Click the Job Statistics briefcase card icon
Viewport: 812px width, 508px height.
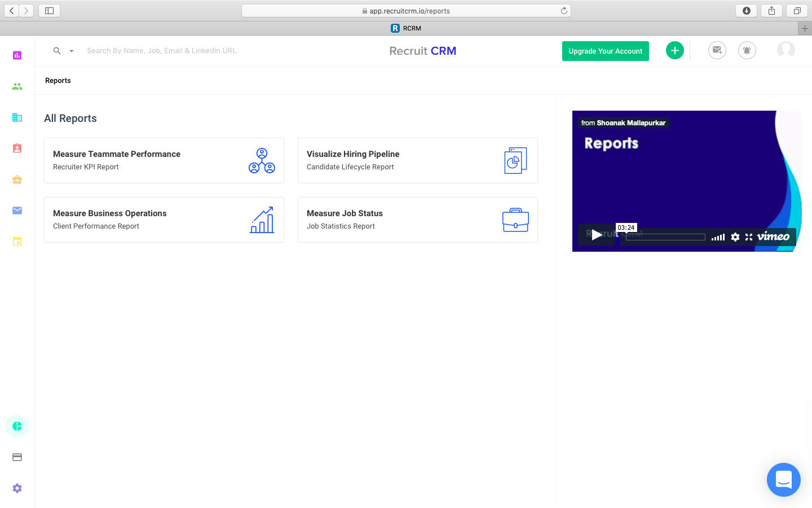click(x=515, y=220)
